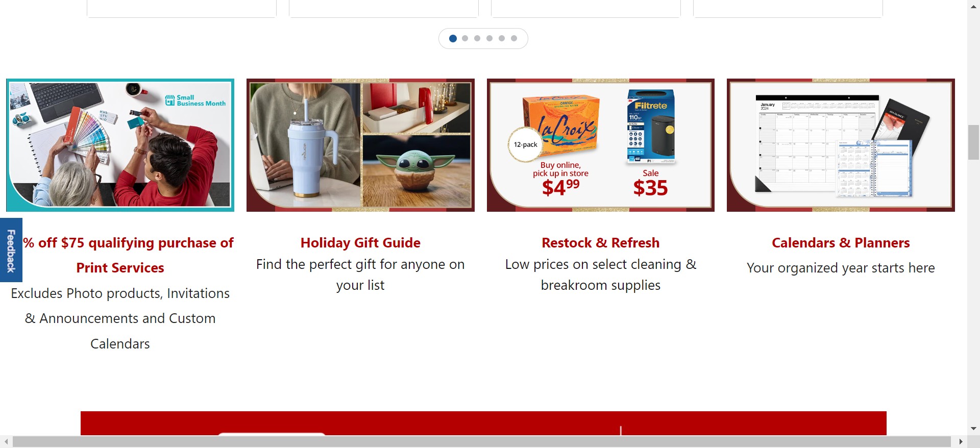Open the LaCroix and Filtrete deals image
Screen dimensions: 980x448
coord(601,145)
